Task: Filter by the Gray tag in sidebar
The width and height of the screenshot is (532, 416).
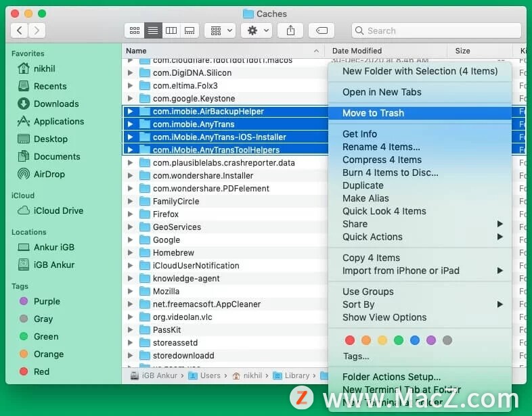Action: (36, 319)
